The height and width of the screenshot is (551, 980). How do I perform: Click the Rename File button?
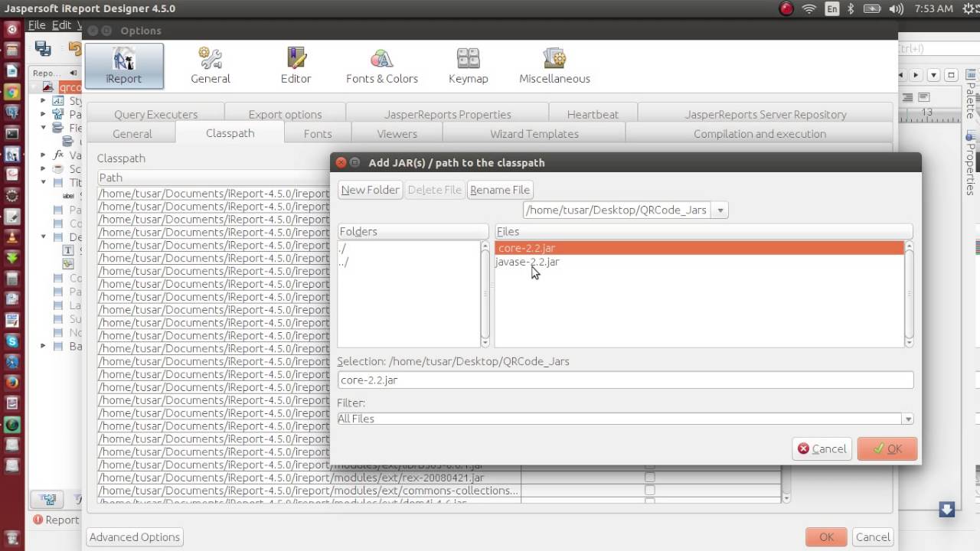(500, 190)
